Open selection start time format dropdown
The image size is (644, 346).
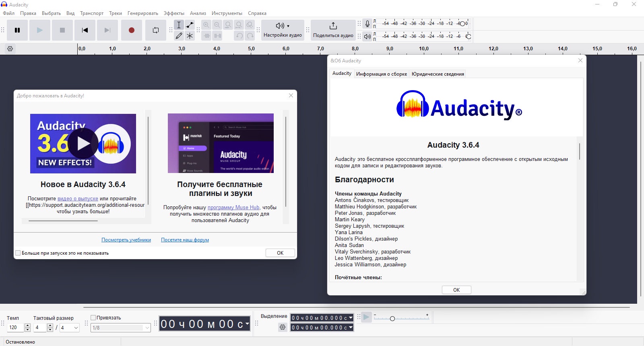(x=351, y=318)
